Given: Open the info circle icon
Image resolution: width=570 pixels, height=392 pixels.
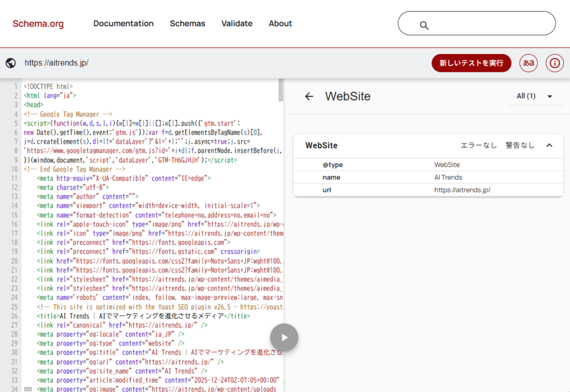Looking at the screenshot, I should coord(554,63).
